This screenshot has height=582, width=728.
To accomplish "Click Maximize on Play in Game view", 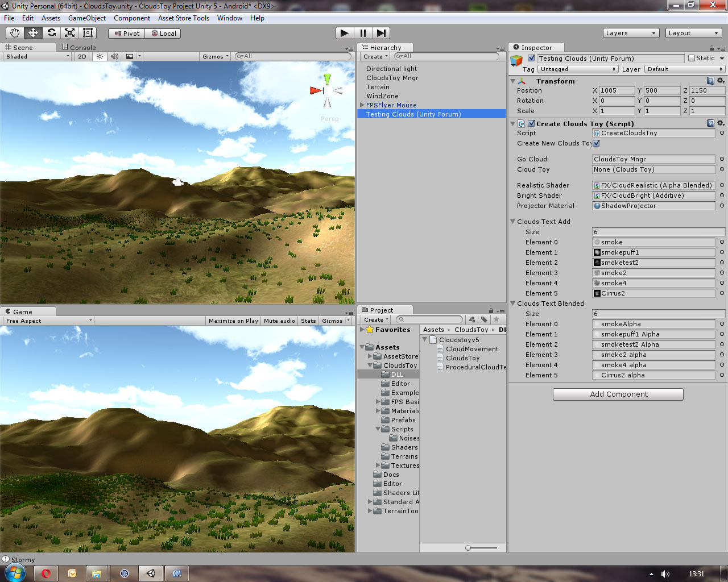I will (x=233, y=320).
